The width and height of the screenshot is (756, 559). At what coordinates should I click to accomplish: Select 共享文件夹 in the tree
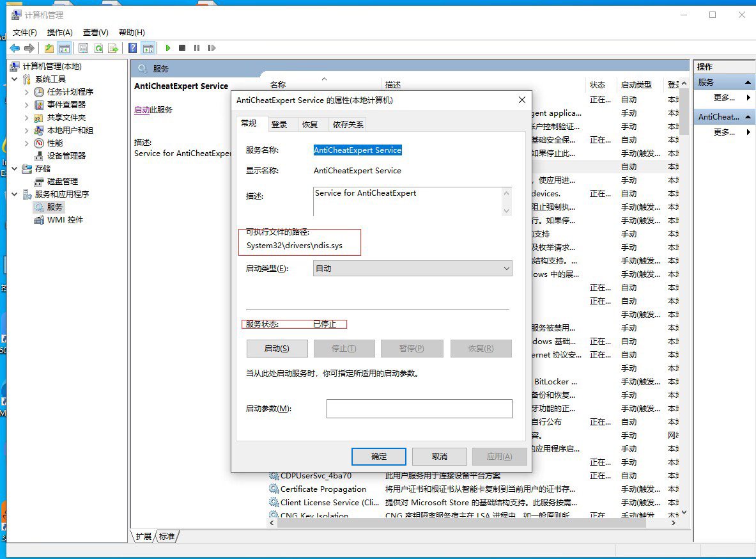click(x=66, y=117)
